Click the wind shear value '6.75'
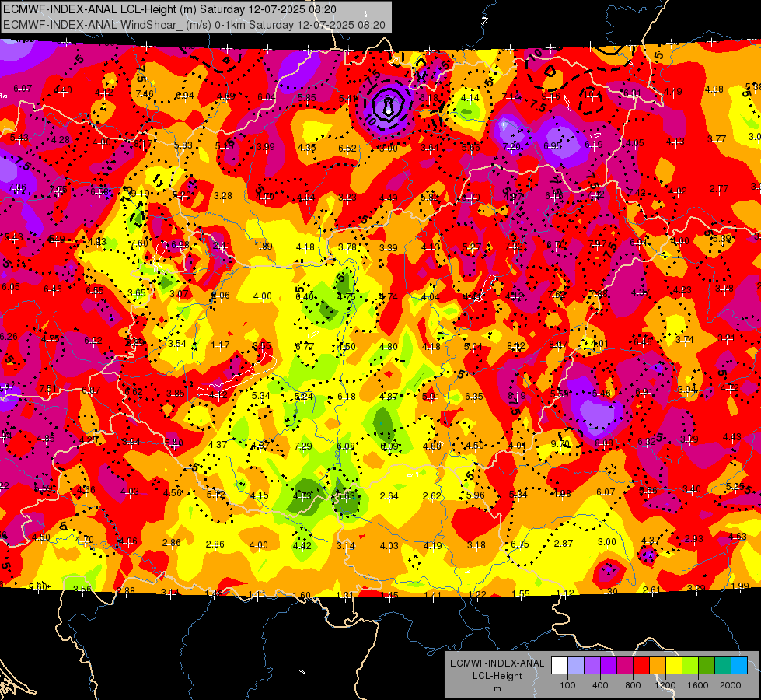 (519, 544)
